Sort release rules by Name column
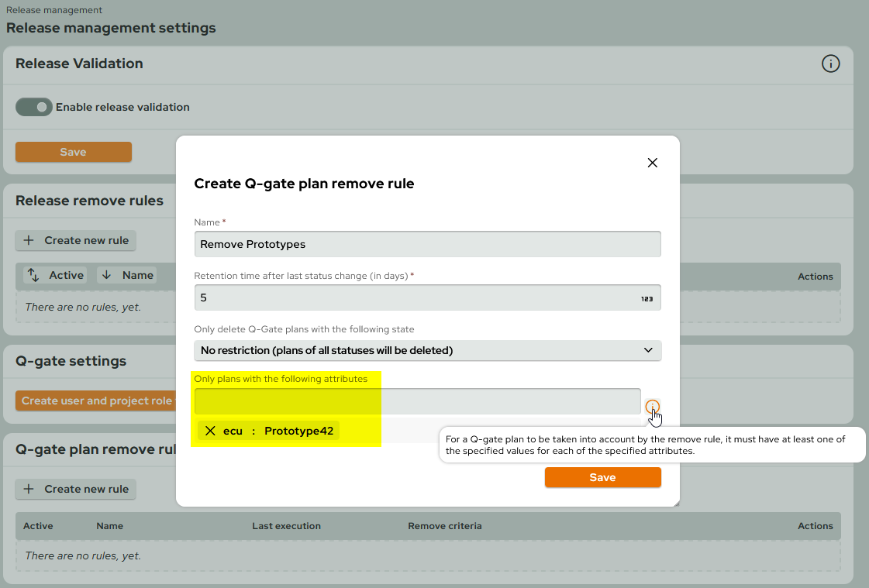This screenshot has width=869, height=588. click(127, 275)
